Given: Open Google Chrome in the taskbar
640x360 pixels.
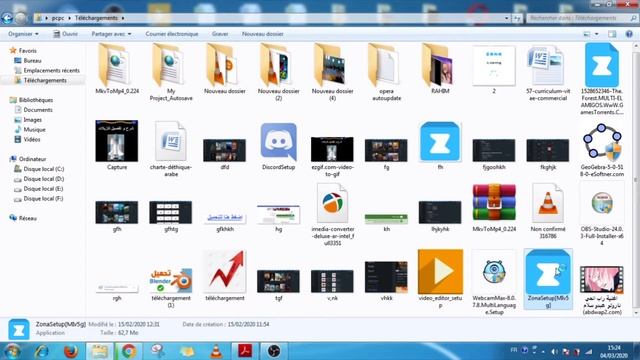Looking at the screenshot, I should tap(129, 351).
